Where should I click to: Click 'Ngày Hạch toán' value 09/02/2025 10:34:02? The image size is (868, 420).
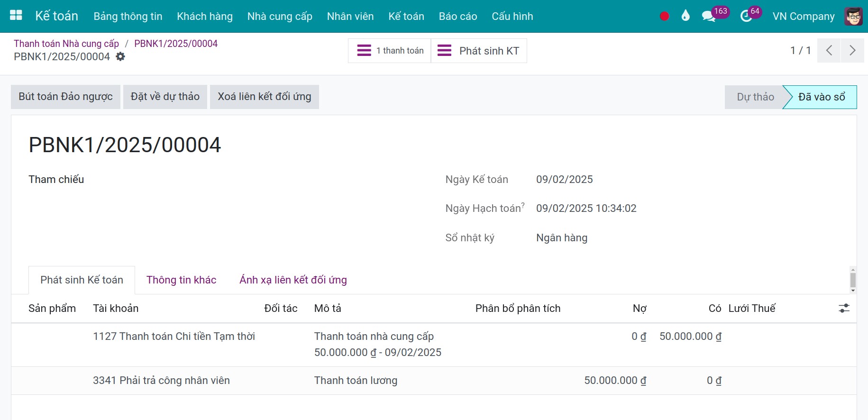click(x=586, y=209)
